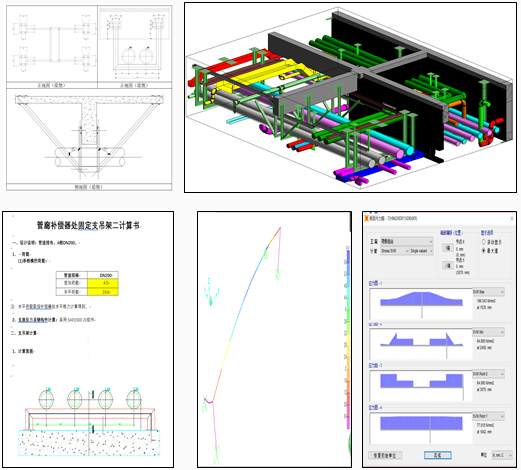The height and width of the screenshot is (470, 521).
Task: Select the scroll for values radio option
Action: [484, 242]
